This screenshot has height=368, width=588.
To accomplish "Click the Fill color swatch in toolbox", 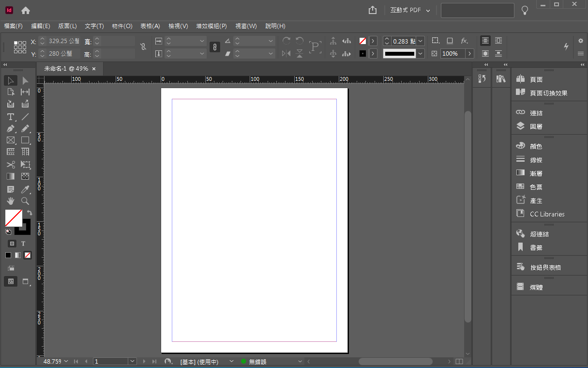I will click(x=13, y=218).
